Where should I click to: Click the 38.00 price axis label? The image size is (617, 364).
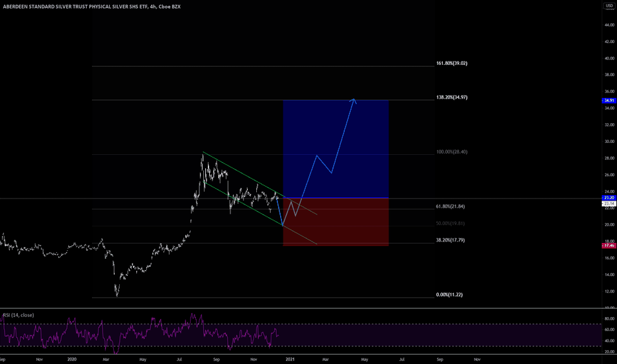pos(610,75)
